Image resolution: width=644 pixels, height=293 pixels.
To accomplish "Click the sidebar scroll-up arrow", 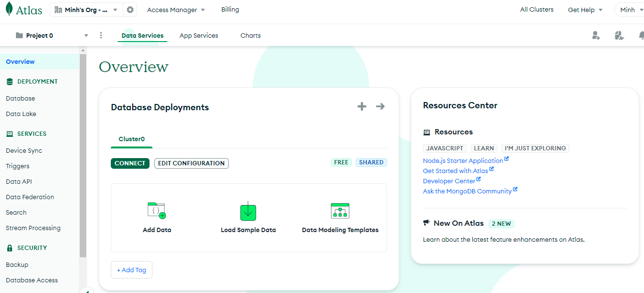I will (x=83, y=50).
